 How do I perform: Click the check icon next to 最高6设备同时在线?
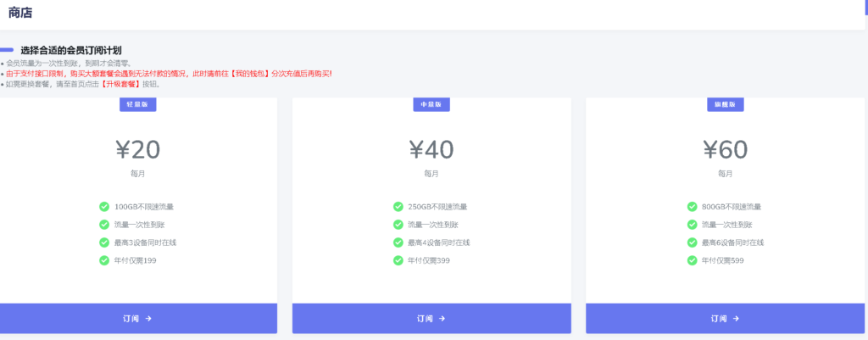tap(692, 242)
